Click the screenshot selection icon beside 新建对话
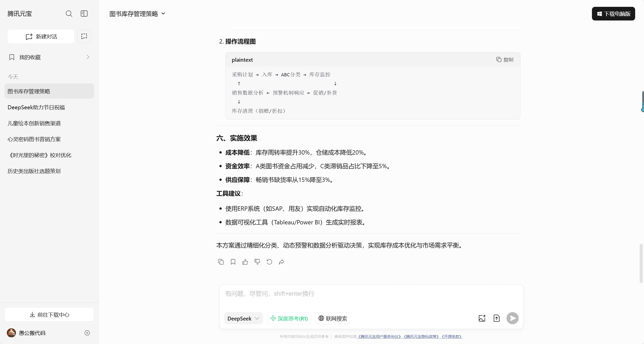The width and height of the screenshot is (644, 344). (x=84, y=36)
